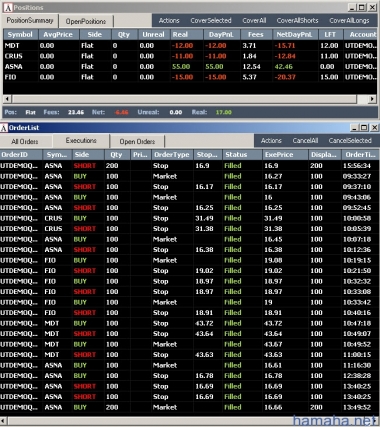Switch to PositionSummary tab
The image size is (380, 427).
pos(30,21)
